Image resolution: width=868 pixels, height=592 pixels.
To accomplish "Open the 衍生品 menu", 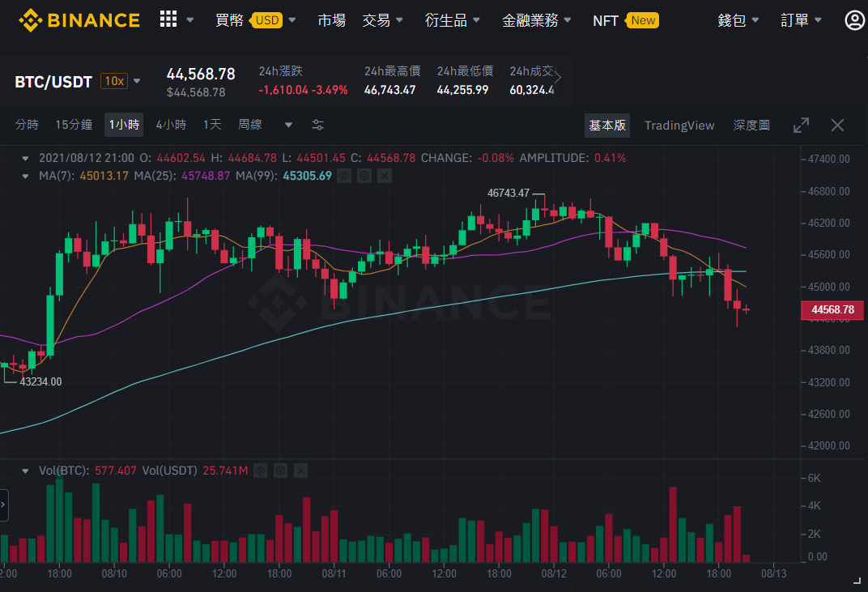I will tap(452, 20).
